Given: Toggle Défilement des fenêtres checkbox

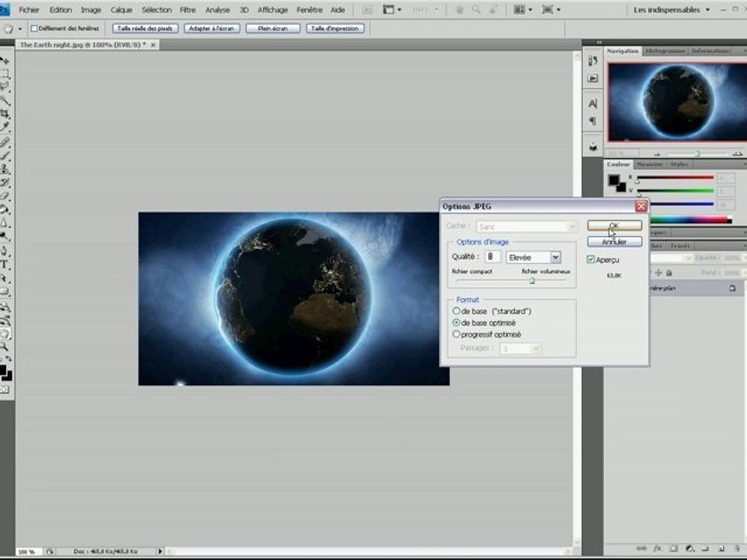Looking at the screenshot, I should pyautogui.click(x=34, y=29).
